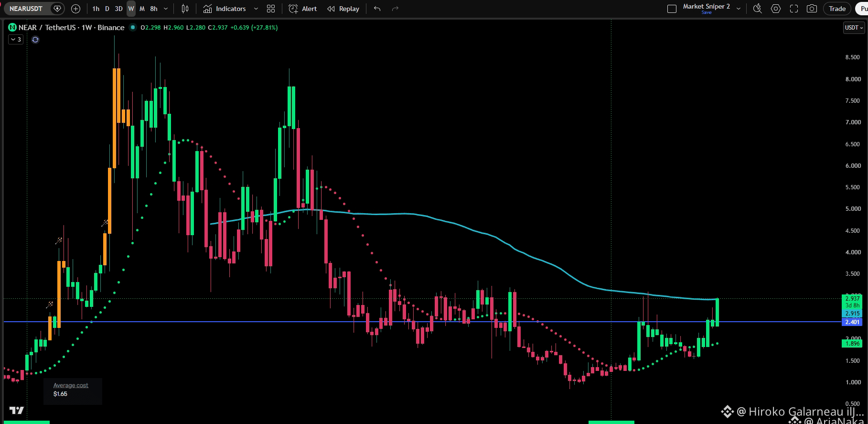
Task: Click the NEARUSDT symbol search field
Action: click(27, 9)
